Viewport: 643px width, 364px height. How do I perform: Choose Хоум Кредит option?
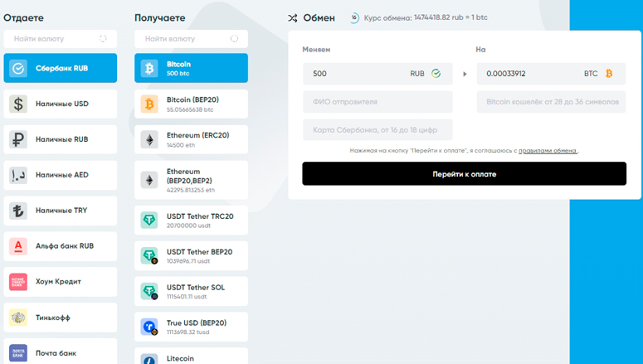coord(61,282)
